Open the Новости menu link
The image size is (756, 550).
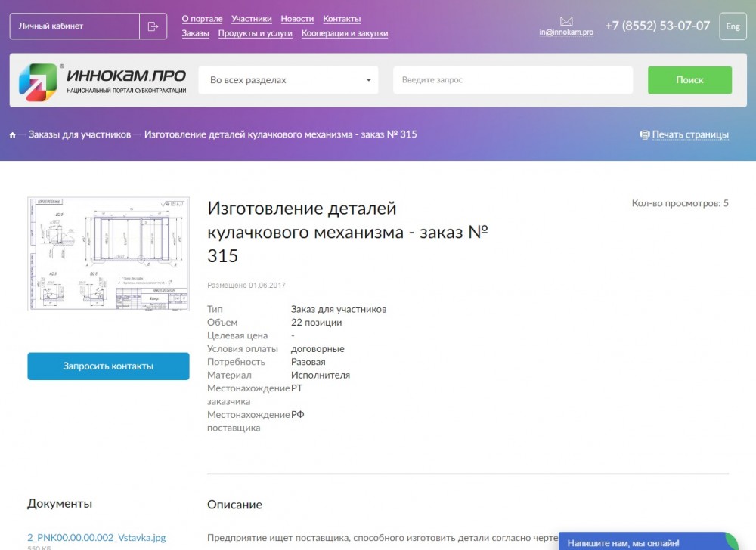[297, 19]
